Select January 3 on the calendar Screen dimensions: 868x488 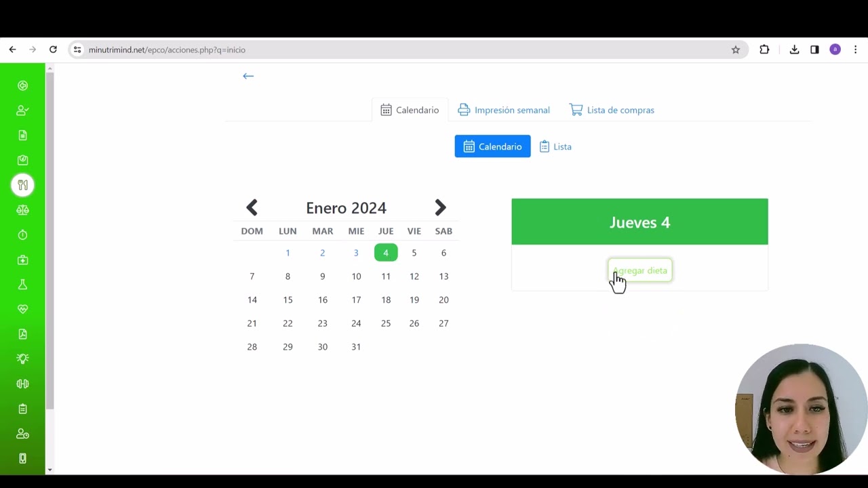click(356, 253)
